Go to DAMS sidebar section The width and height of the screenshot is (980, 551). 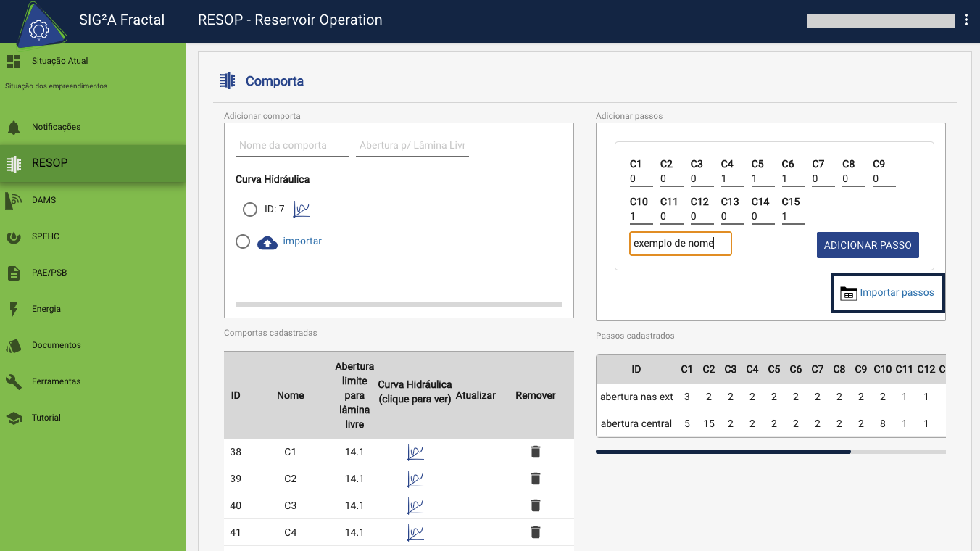(x=43, y=200)
